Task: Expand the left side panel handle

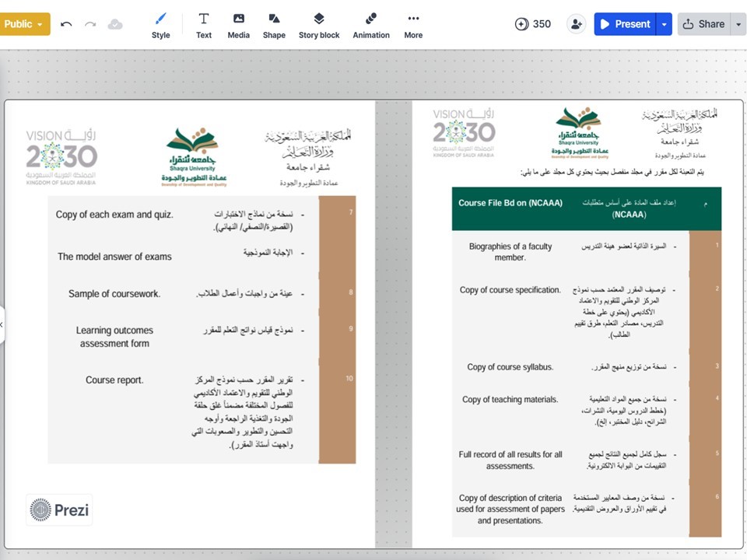Action: [x=2, y=324]
